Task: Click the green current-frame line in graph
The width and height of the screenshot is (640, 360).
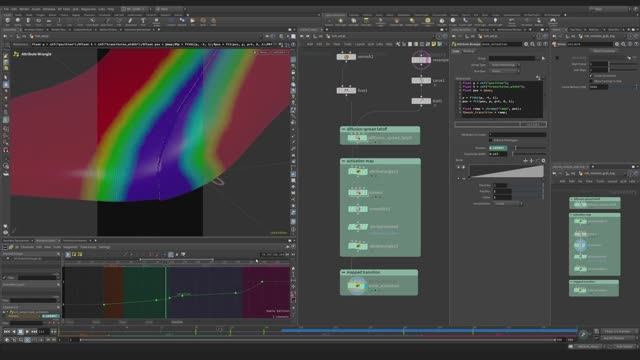Action: pos(166,292)
